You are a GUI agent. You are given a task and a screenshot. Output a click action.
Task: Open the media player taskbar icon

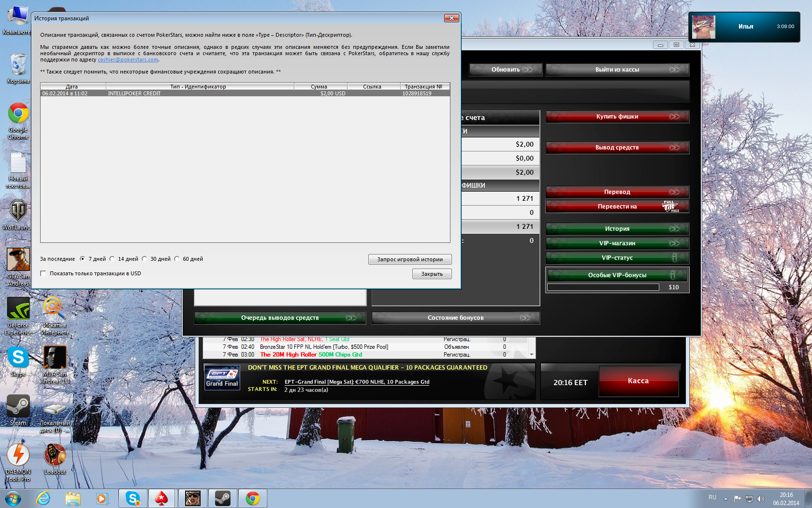(101, 498)
